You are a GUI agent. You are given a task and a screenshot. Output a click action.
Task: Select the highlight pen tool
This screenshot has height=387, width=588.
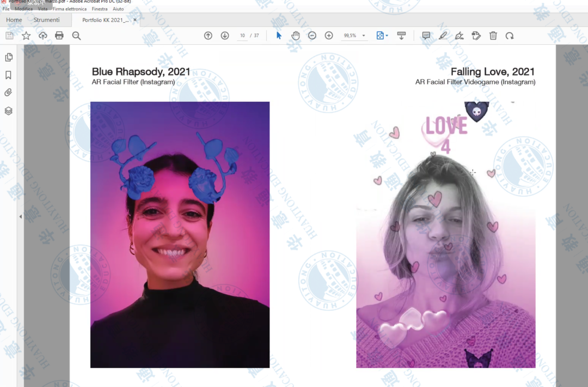tap(443, 35)
